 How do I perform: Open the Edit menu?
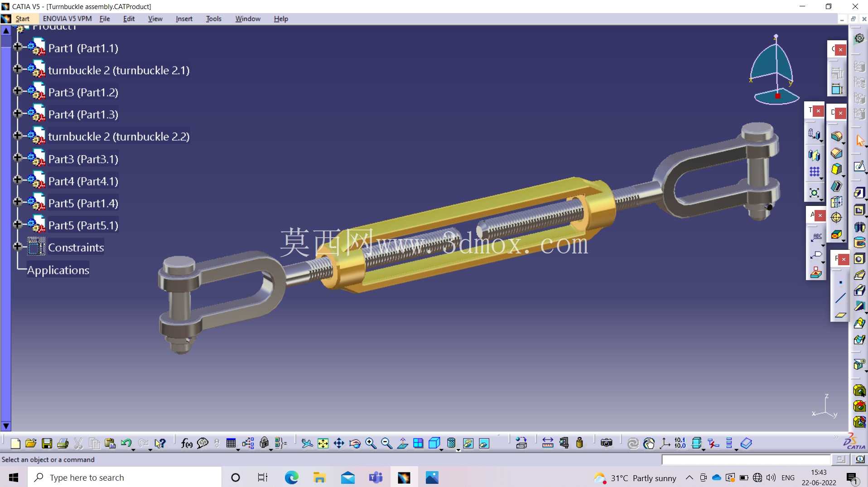129,19
